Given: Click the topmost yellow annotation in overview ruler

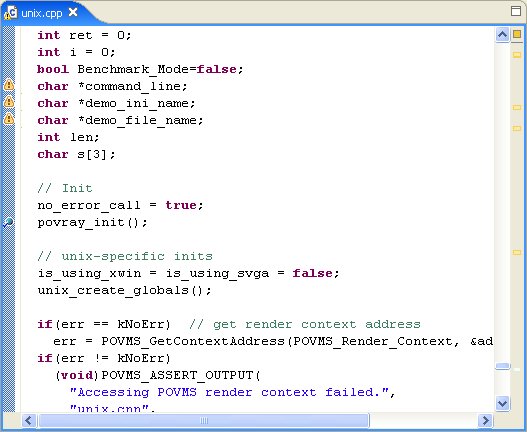Looking at the screenshot, I should click(517, 54).
